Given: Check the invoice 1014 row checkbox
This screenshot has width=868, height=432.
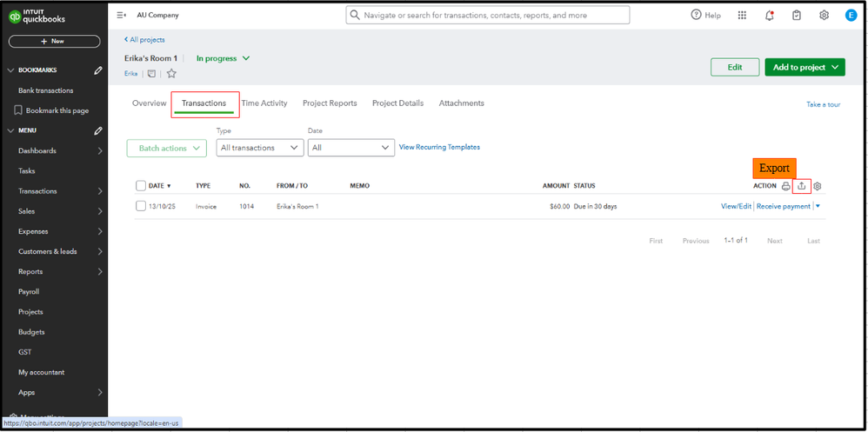Looking at the screenshot, I should pos(141,206).
